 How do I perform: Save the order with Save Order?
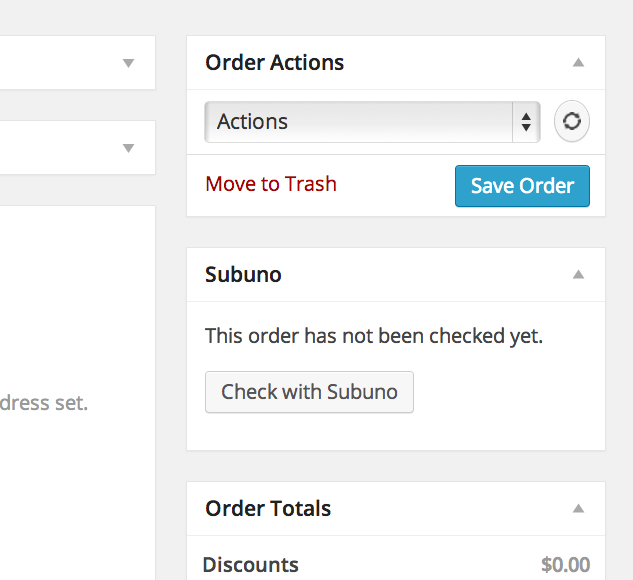pos(522,186)
